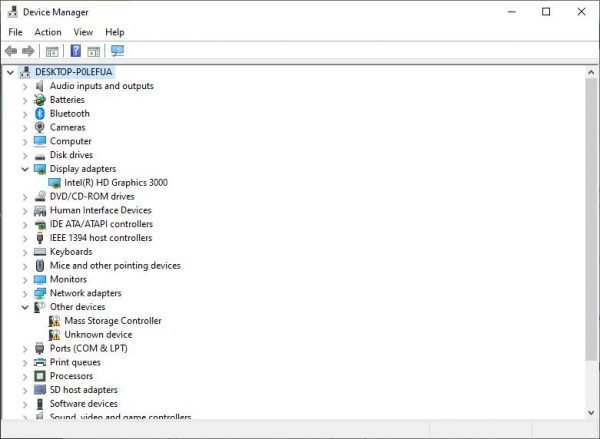Viewport: 600px width, 439px height.
Task: Collapse the DESKTOP-P0LEFUA root node
Action: tap(10, 72)
